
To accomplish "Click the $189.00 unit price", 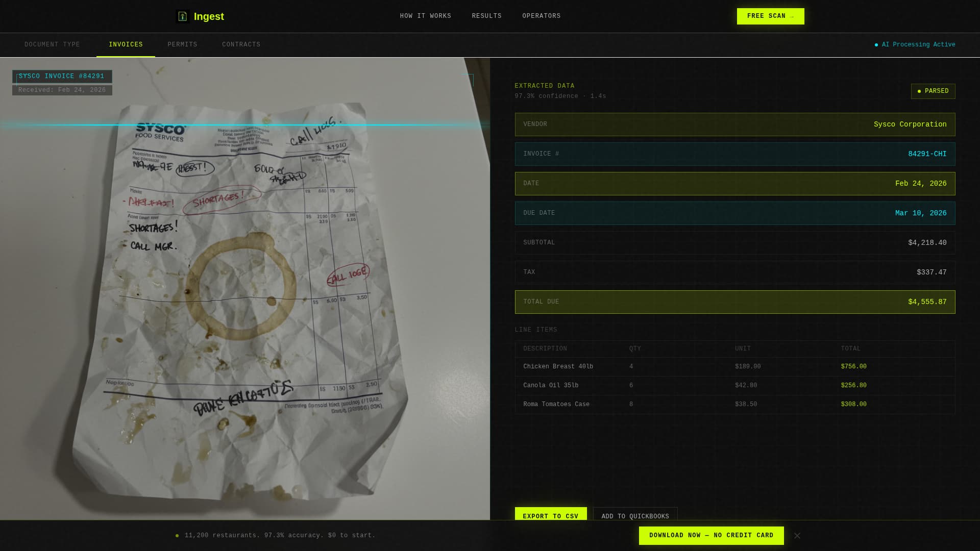I will (x=748, y=367).
